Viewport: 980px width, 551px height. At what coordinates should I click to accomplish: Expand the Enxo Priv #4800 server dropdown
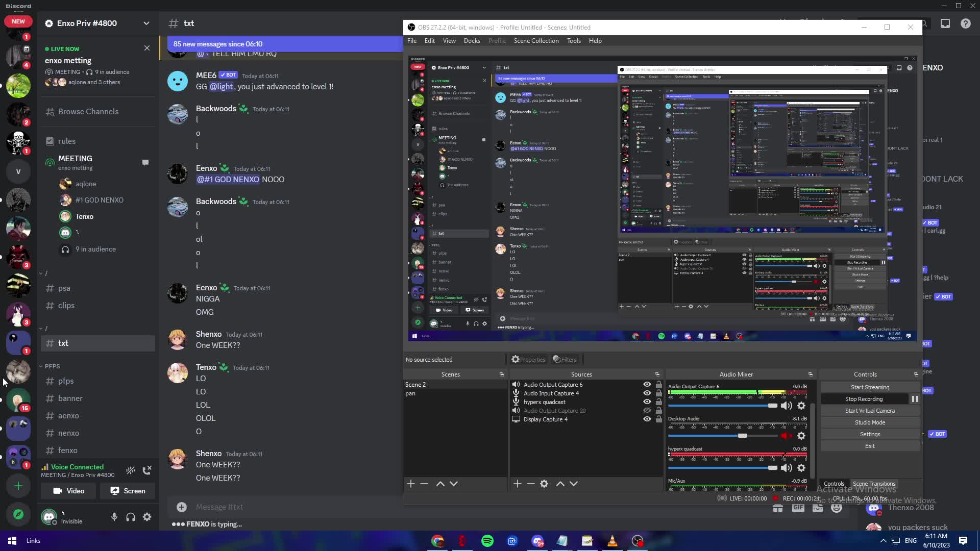pos(146,23)
